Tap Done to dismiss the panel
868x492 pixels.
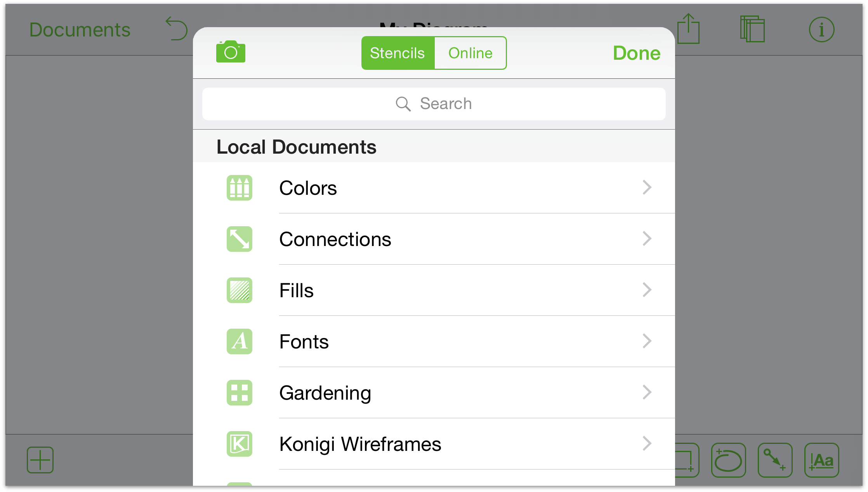coord(637,53)
